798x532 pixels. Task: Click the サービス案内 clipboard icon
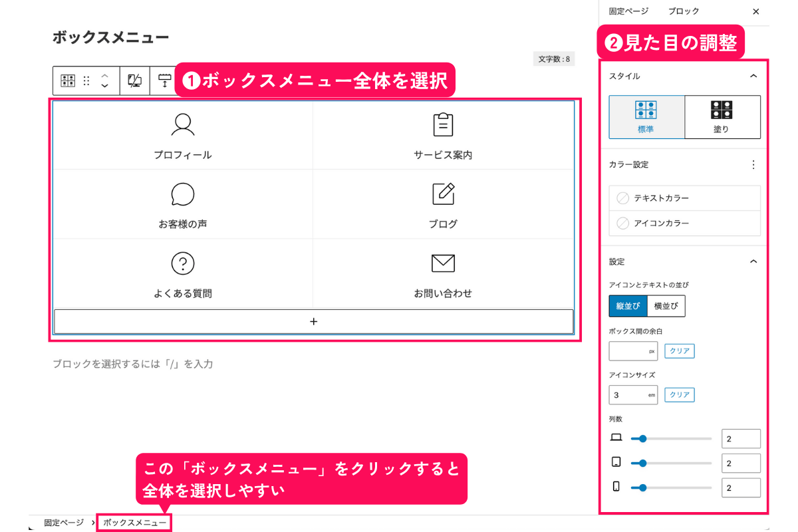point(443,124)
